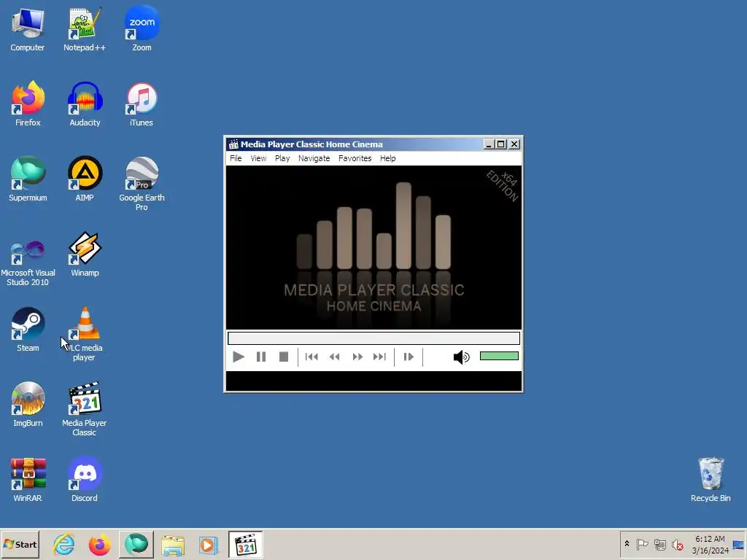Click the Stop button in the player
Screen dimensions: 747x560
coord(284,357)
